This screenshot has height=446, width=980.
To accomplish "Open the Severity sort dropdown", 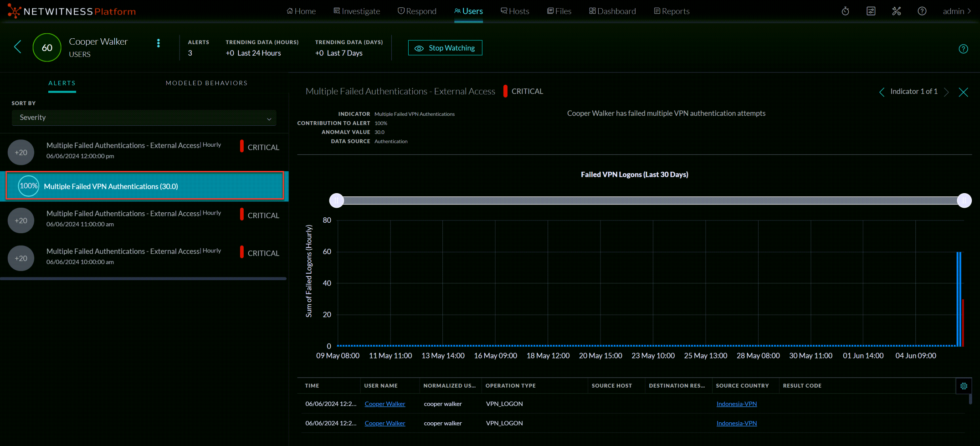I will tap(144, 118).
